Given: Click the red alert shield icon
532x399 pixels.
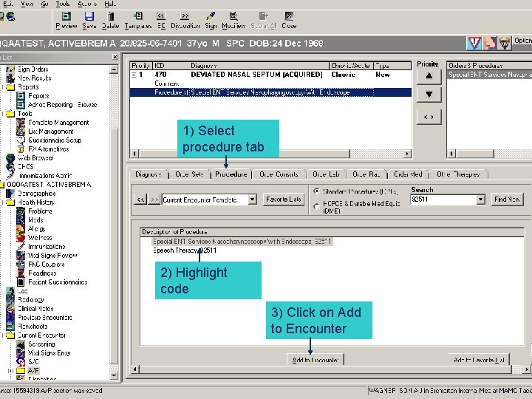Looking at the screenshot, I should point(474,43).
